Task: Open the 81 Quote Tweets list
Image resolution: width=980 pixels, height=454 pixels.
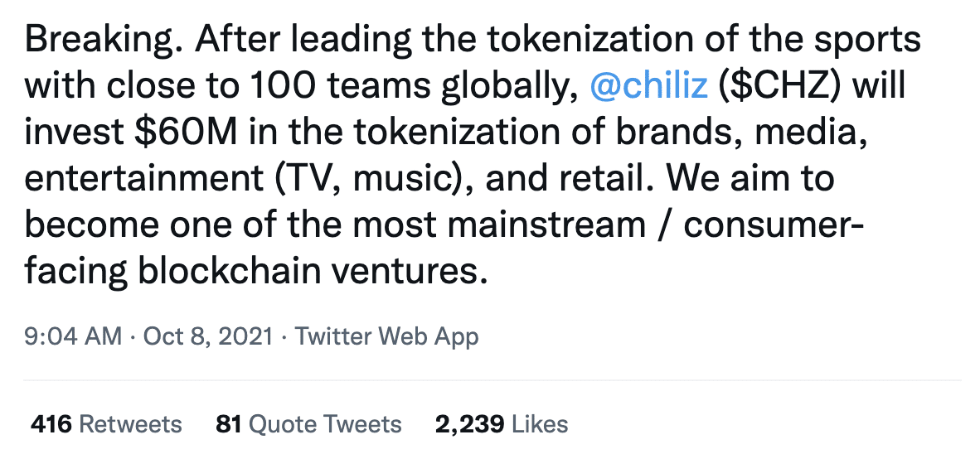Action: 308,425
